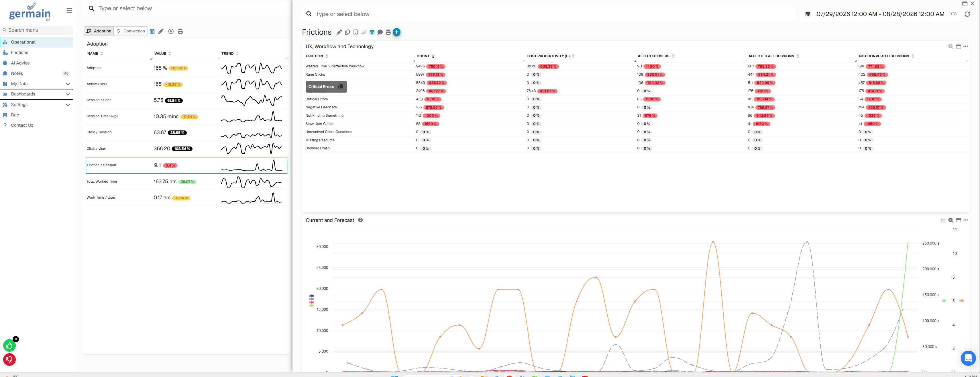The image size is (980, 377).
Task: Open Doc in sidebar
Action: point(36,115)
